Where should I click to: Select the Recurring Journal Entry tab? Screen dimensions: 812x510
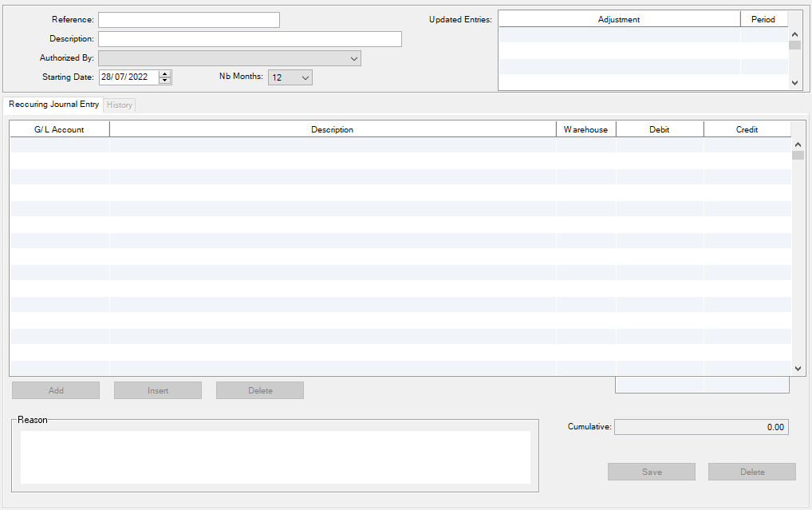pyautogui.click(x=53, y=105)
